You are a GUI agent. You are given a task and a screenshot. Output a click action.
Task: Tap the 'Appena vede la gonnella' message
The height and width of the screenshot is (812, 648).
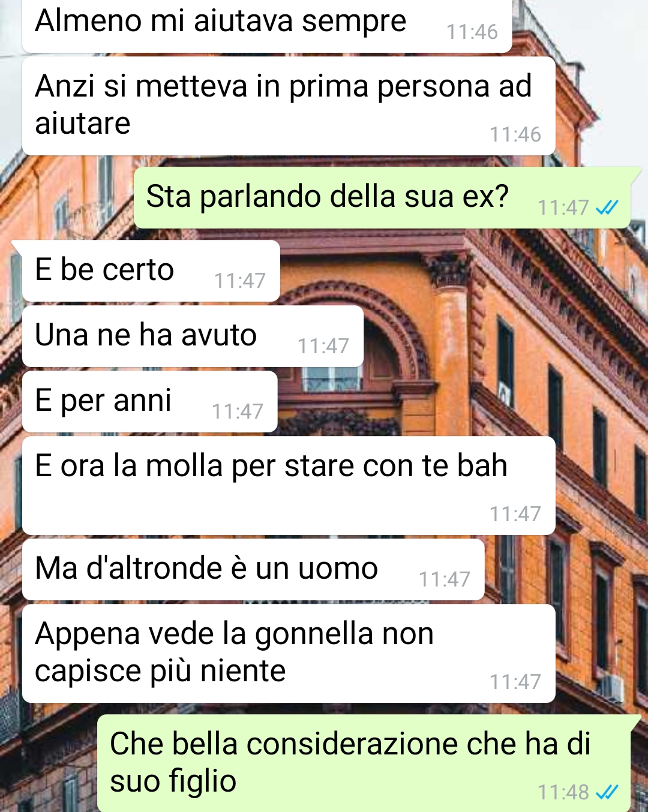point(289,653)
